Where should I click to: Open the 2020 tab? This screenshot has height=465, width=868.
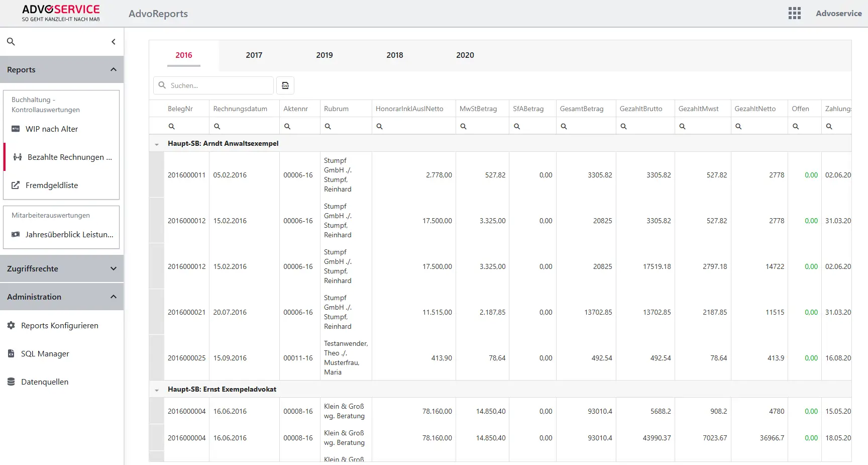click(465, 55)
